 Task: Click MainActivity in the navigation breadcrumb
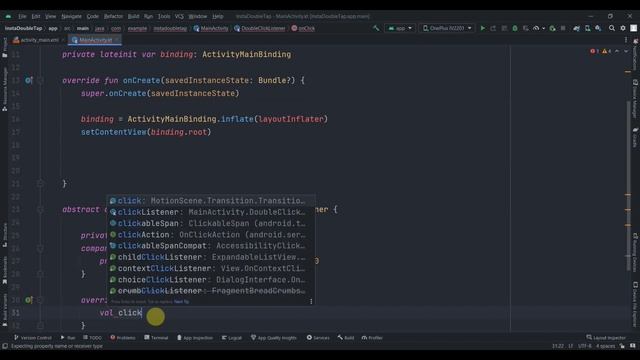pos(211,29)
